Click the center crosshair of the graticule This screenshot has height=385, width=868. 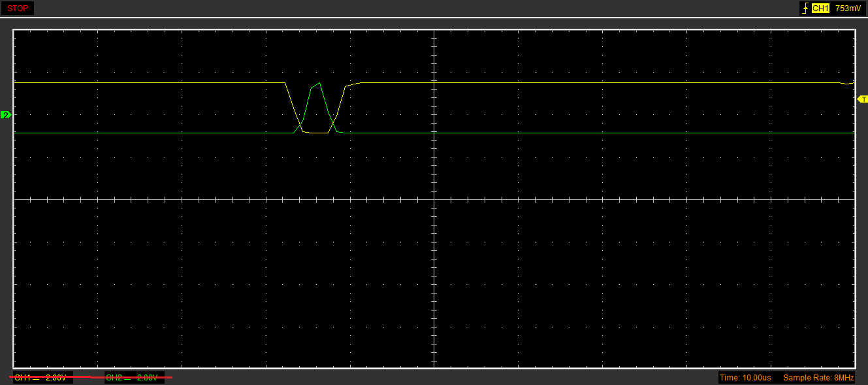point(434,199)
